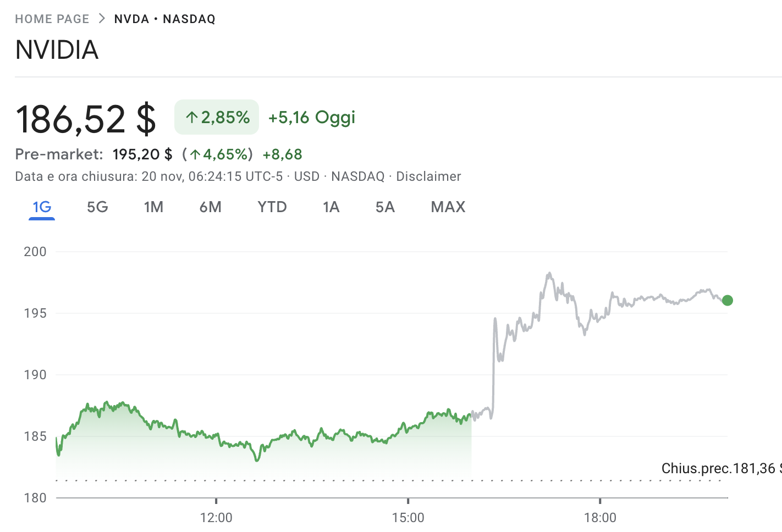Click the 186,52 $ price
Viewport: 782px width, 532px height.
86,119
